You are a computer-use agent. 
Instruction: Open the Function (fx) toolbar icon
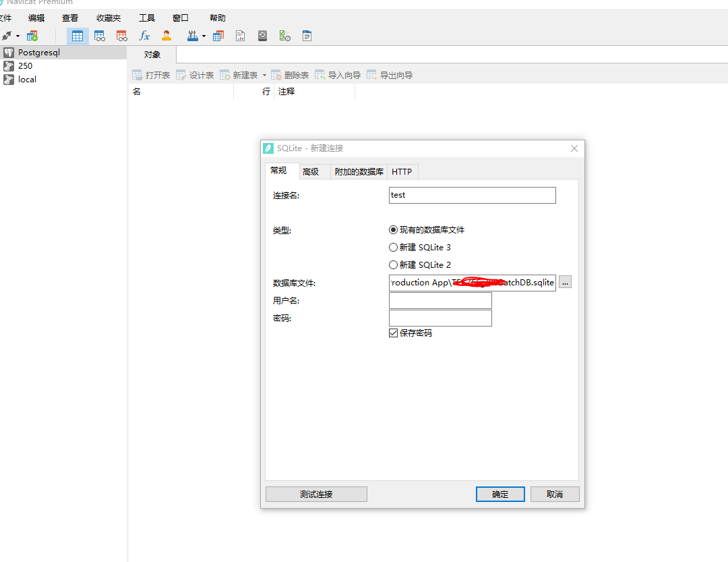(144, 36)
